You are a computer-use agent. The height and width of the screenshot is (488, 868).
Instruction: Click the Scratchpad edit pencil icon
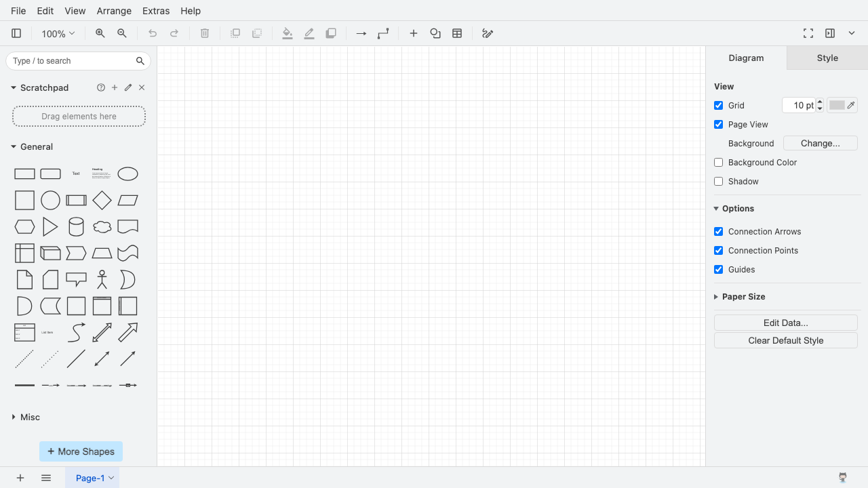pyautogui.click(x=128, y=87)
